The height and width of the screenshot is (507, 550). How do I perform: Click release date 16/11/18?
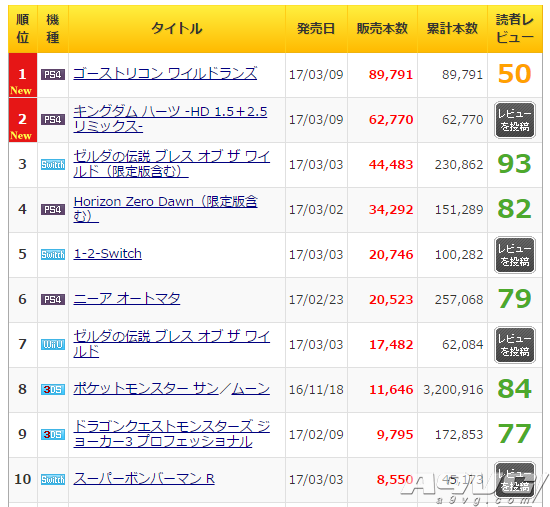[316, 389]
